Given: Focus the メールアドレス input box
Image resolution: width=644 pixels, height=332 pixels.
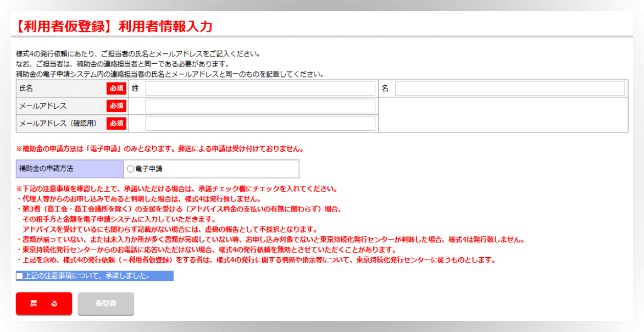Looking at the screenshot, I should coord(260,106).
